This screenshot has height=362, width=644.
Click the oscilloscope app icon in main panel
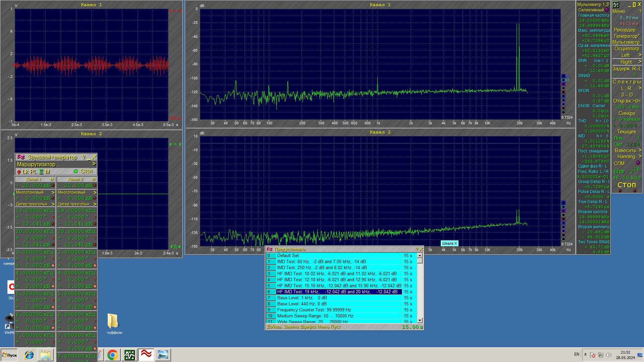click(x=616, y=5)
